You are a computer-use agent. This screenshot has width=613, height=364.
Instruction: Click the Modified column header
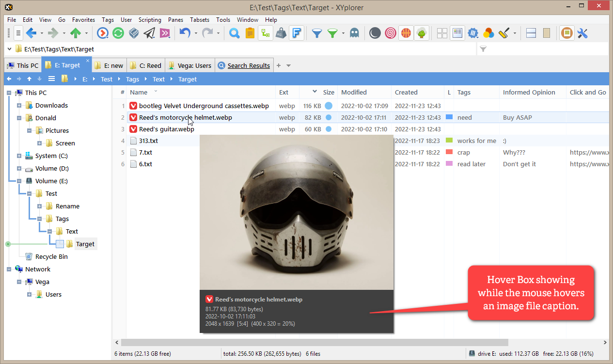coord(354,92)
